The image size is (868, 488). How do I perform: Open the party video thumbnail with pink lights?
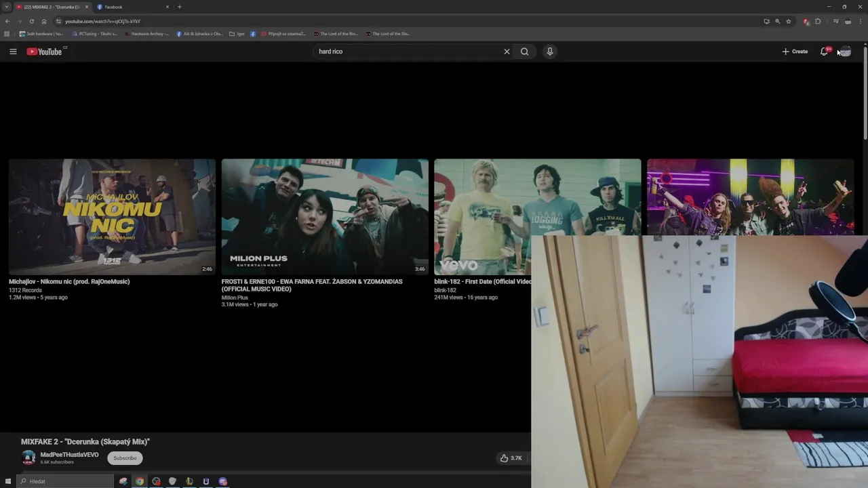click(x=750, y=197)
